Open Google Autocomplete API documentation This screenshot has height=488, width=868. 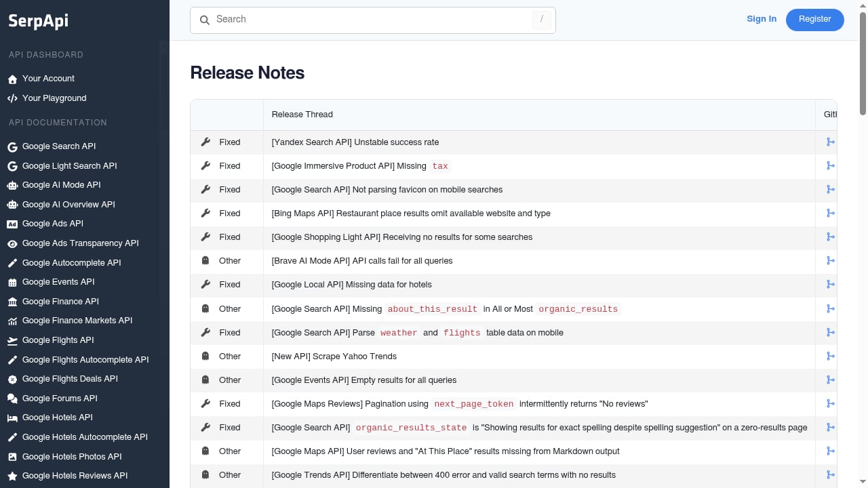[x=72, y=263]
